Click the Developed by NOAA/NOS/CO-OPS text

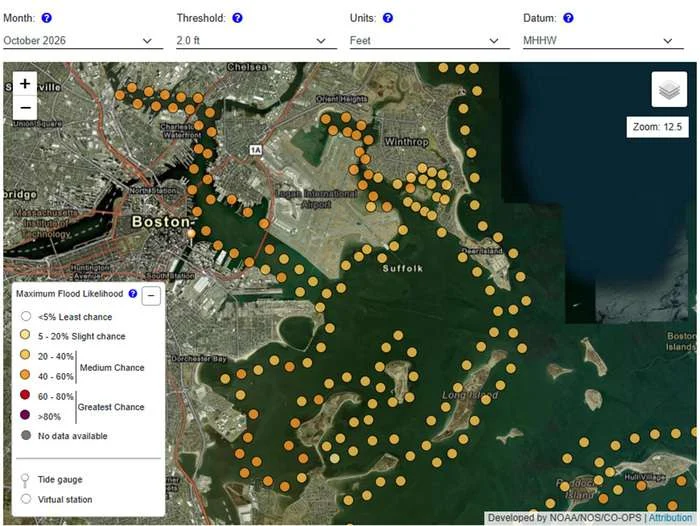pyautogui.click(x=564, y=518)
